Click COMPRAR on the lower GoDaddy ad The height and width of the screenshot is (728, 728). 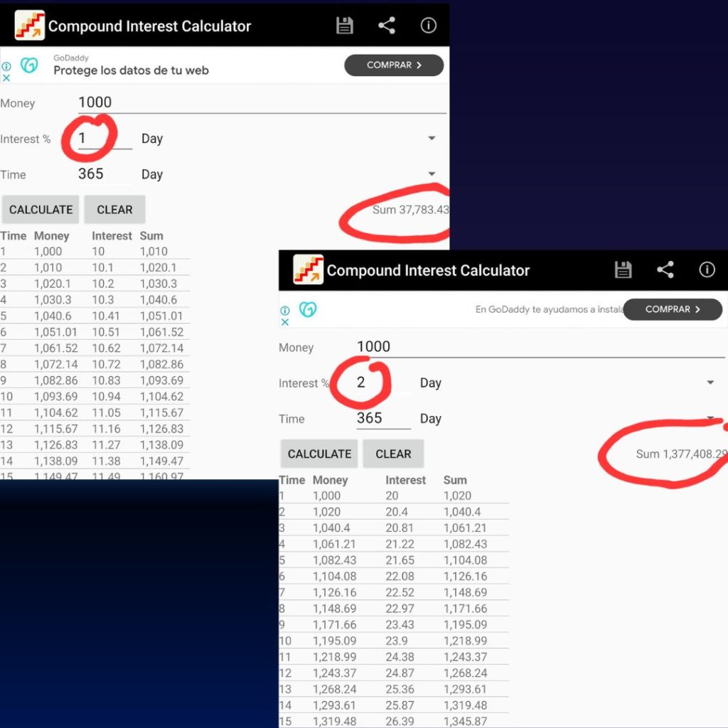[673, 309]
